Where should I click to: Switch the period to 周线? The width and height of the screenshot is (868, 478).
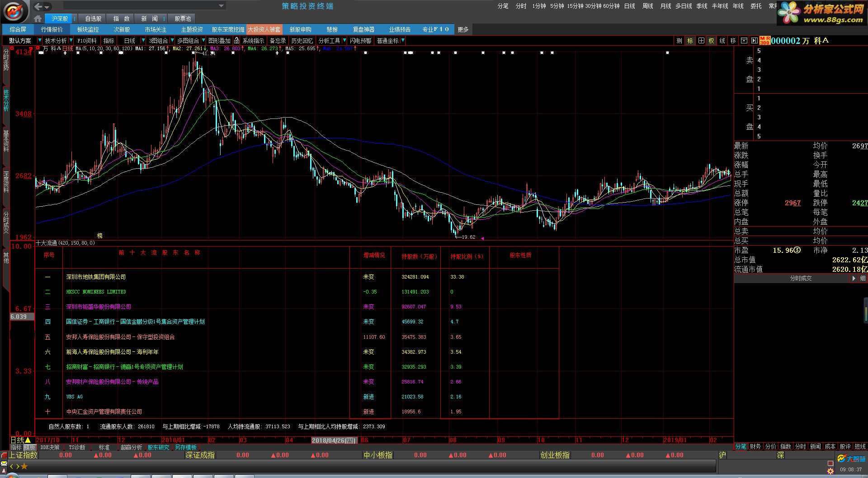(648, 6)
